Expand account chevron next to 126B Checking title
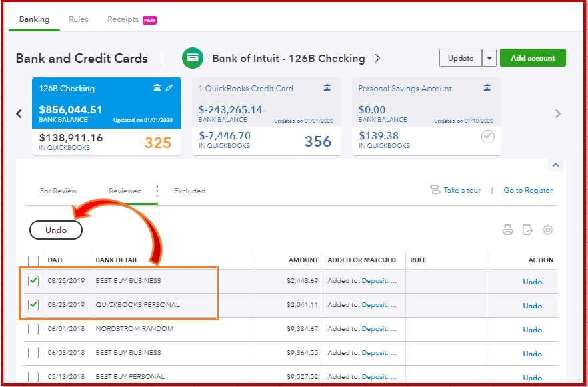 click(377, 58)
